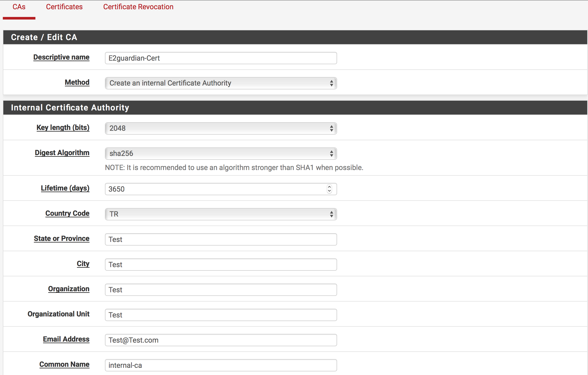Open the Certificate Revocation tab

click(138, 7)
